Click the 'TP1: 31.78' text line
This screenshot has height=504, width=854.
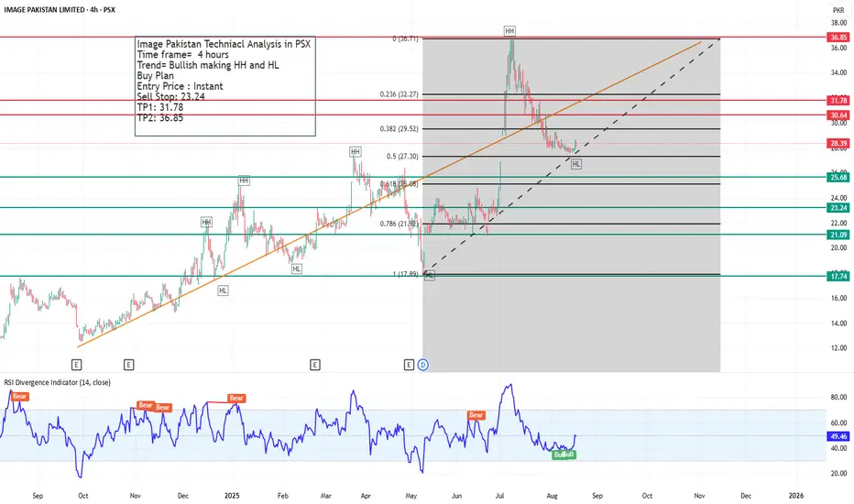point(160,107)
